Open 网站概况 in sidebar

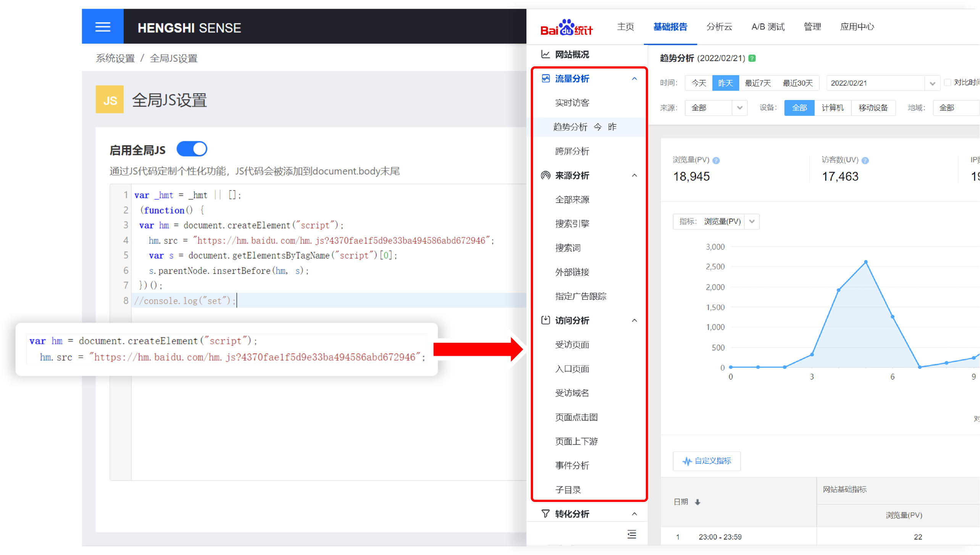coord(572,54)
